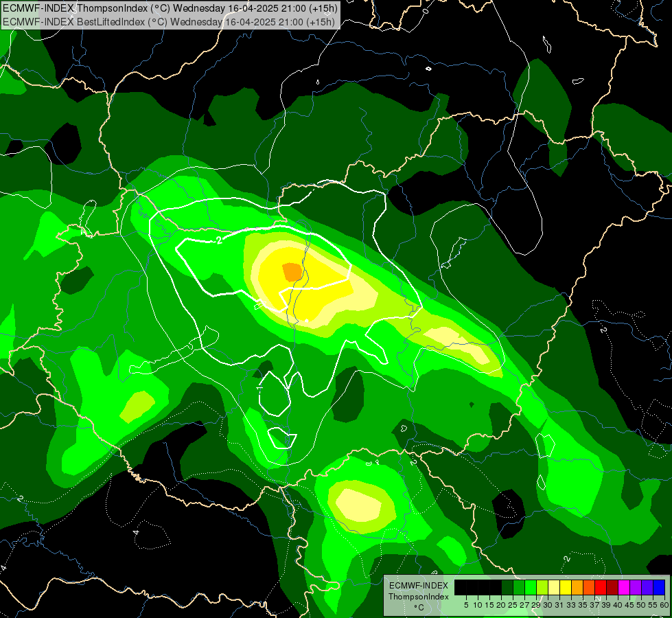672x618 pixels.
Task: Pick the pure yellow 31–33 legend swatch
Action: coord(566,587)
